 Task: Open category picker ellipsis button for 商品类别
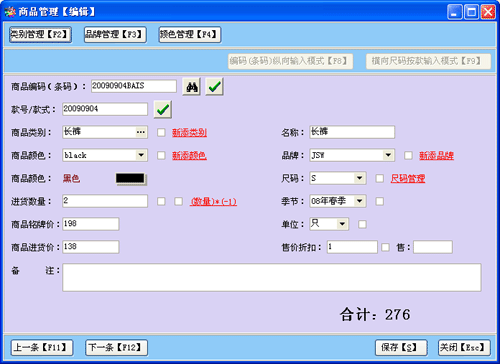(141, 132)
